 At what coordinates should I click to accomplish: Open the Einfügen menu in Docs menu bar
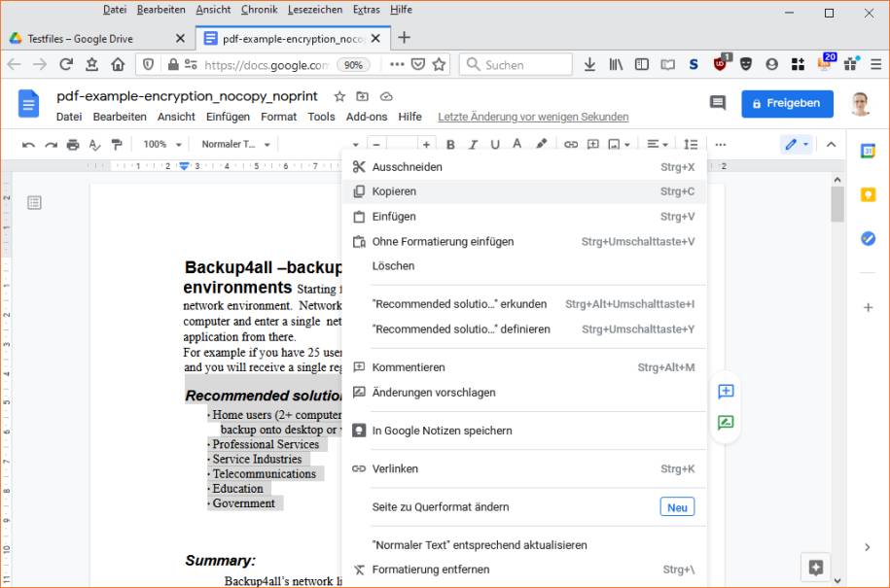click(x=228, y=117)
